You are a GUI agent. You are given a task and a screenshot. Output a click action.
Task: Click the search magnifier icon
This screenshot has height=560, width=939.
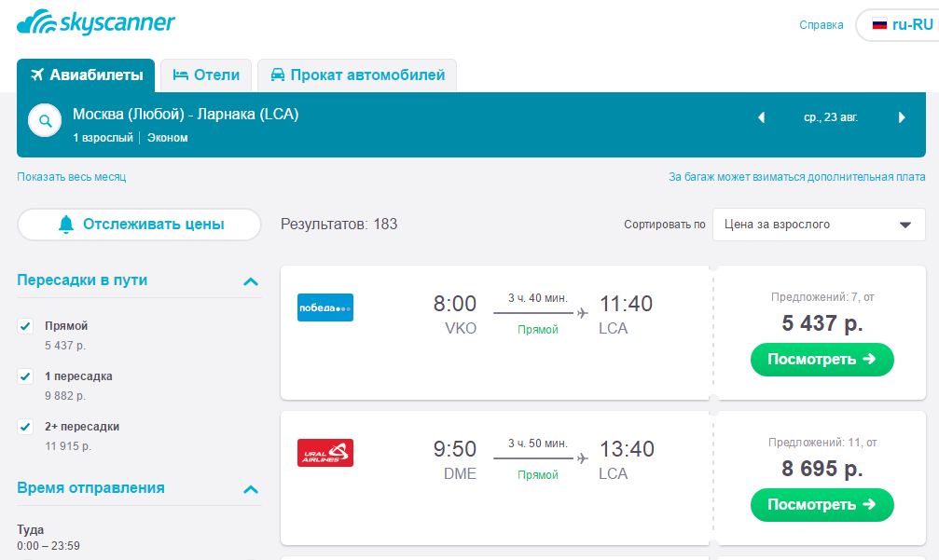(44, 121)
